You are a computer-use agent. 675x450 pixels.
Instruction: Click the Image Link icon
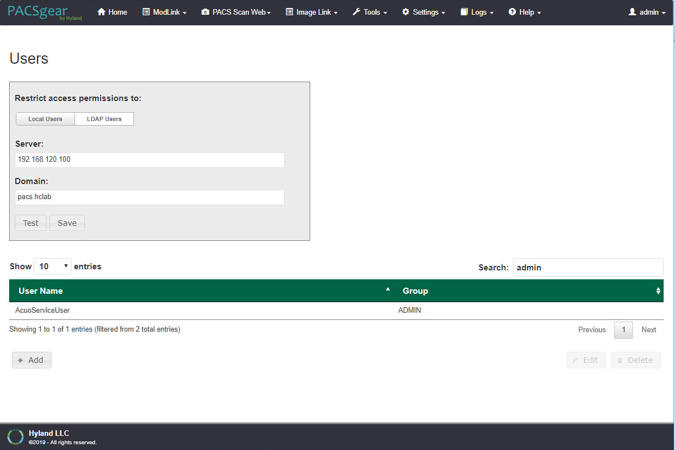point(289,12)
